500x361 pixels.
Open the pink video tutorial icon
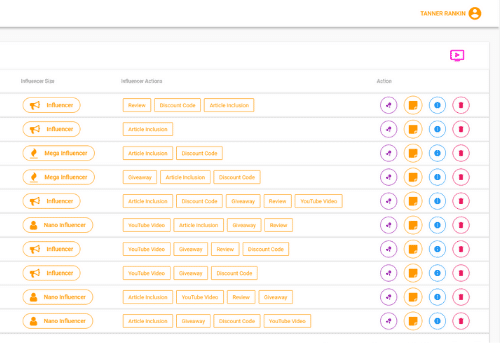(457, 55)
